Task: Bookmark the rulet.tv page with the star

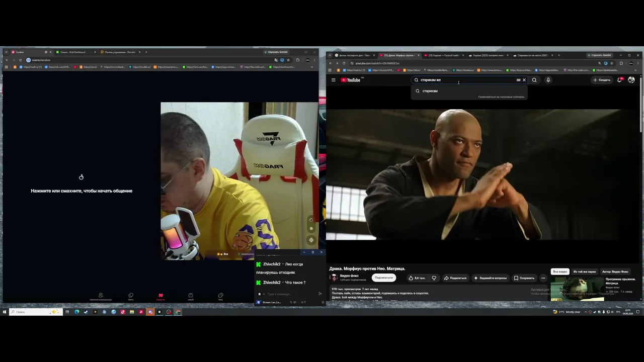Action: pyautogui.click(x=288, y=60)
